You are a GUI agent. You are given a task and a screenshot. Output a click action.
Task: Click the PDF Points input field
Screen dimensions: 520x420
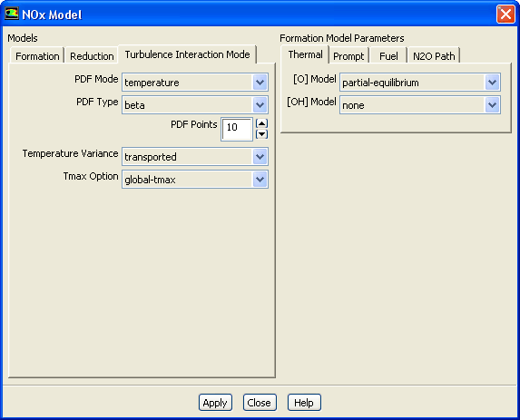(237, 129)
